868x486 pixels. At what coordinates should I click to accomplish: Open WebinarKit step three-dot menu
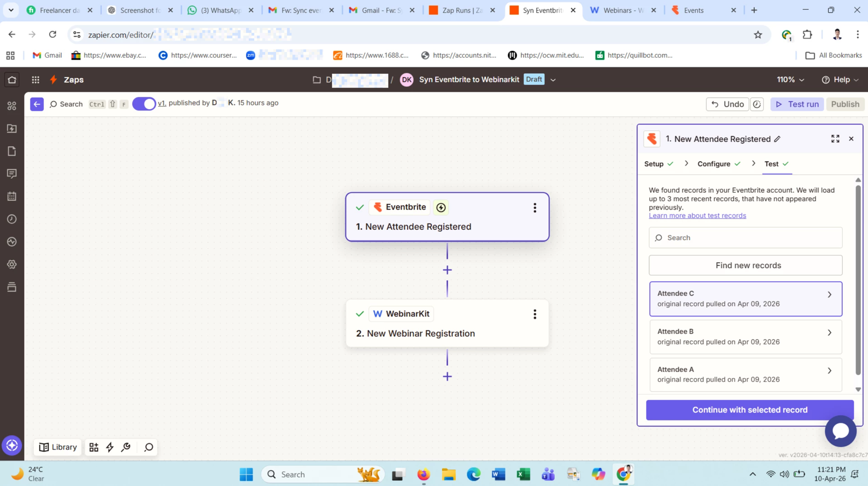[535, 314]
